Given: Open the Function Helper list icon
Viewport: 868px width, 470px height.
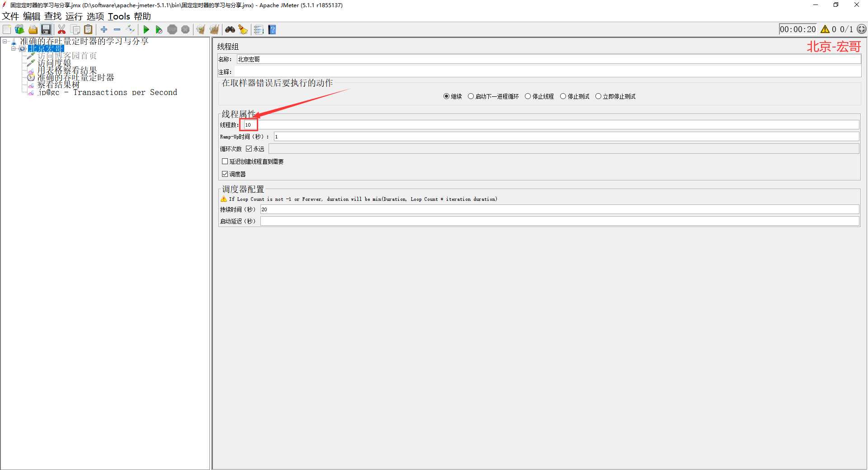Looking at the screenshot, I should pos(259,29).
